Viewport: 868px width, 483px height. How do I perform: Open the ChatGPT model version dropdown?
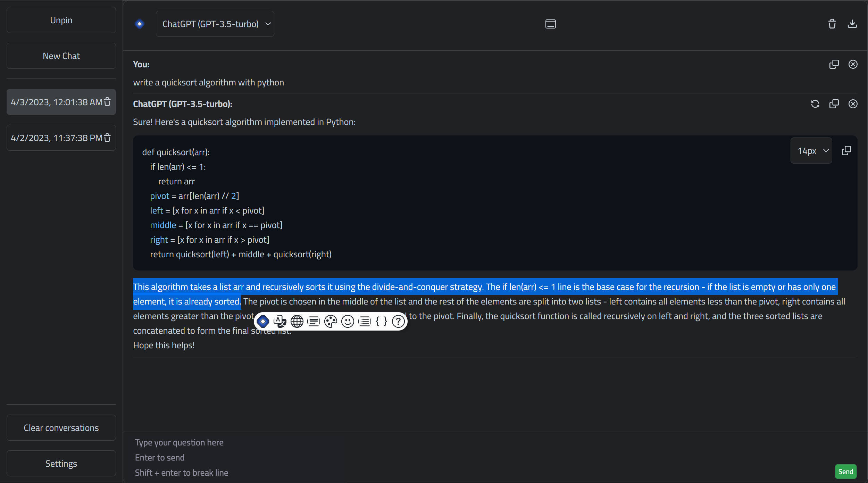point(216,24)
